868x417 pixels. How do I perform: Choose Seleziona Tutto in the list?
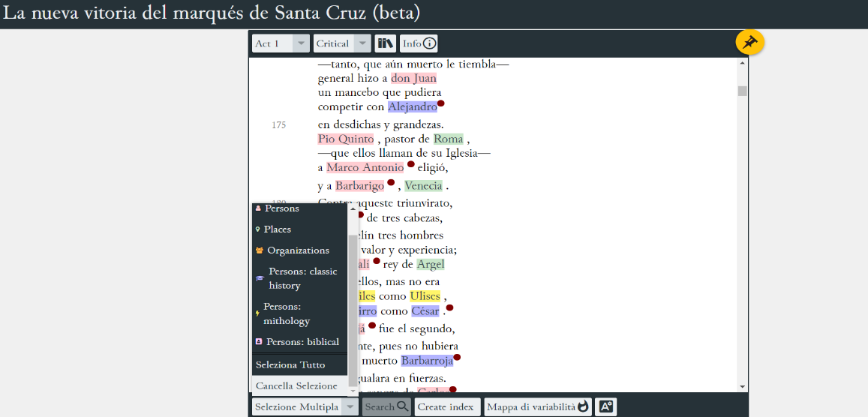[299, 365]
